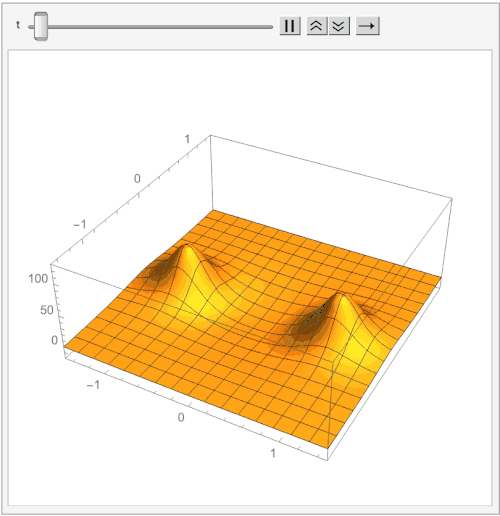This screenshot has height=516, width=500.
Task: Pause the t animation
Action: click(290, 26)
